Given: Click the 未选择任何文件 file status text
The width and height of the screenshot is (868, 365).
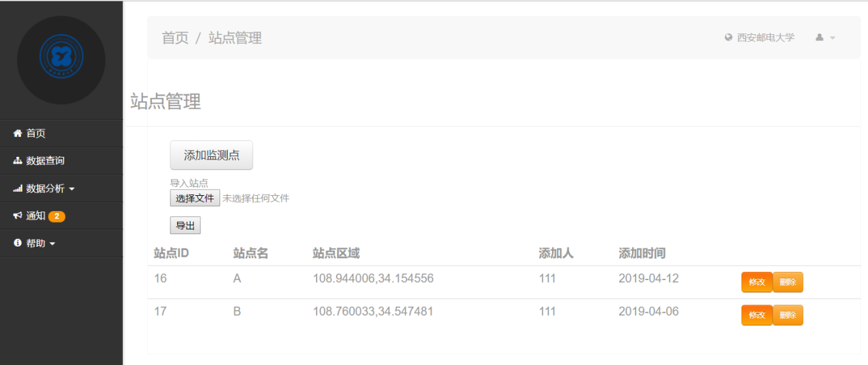Looking at the screenshot, I should [256, 198].
